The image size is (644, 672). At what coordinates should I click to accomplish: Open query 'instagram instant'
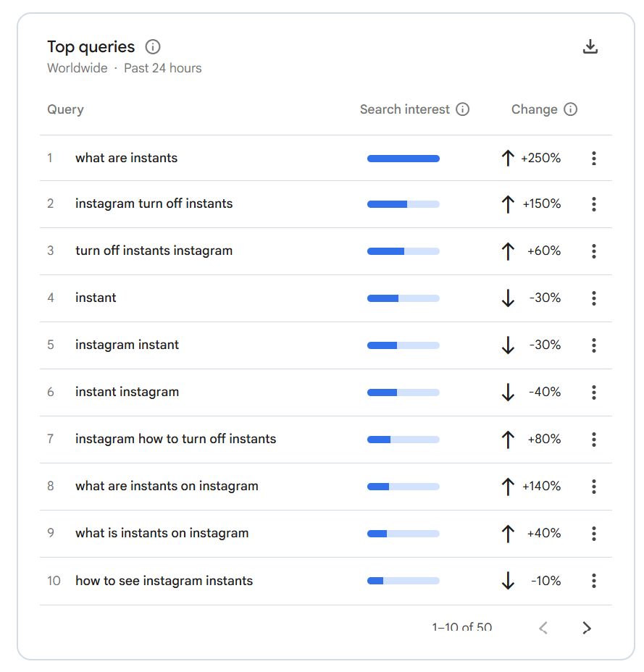tap(127, 345)
